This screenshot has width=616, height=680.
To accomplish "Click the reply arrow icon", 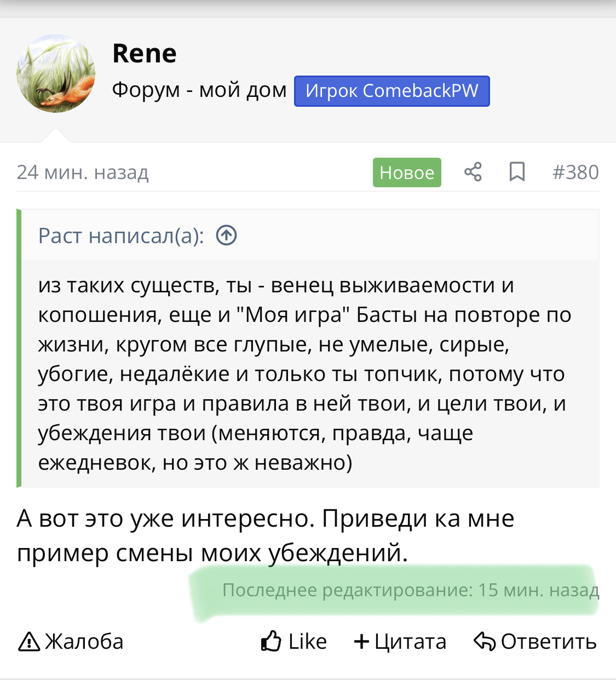I will coord(485,641).
